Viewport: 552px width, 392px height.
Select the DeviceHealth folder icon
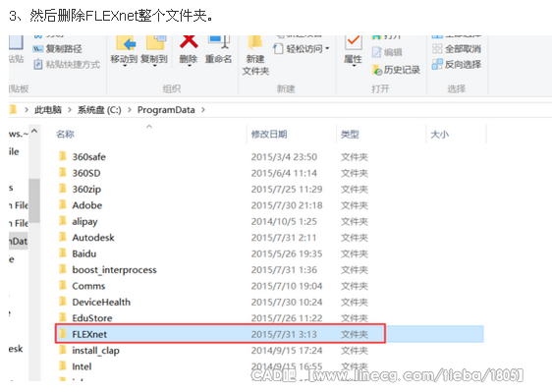tap(63, 302)
